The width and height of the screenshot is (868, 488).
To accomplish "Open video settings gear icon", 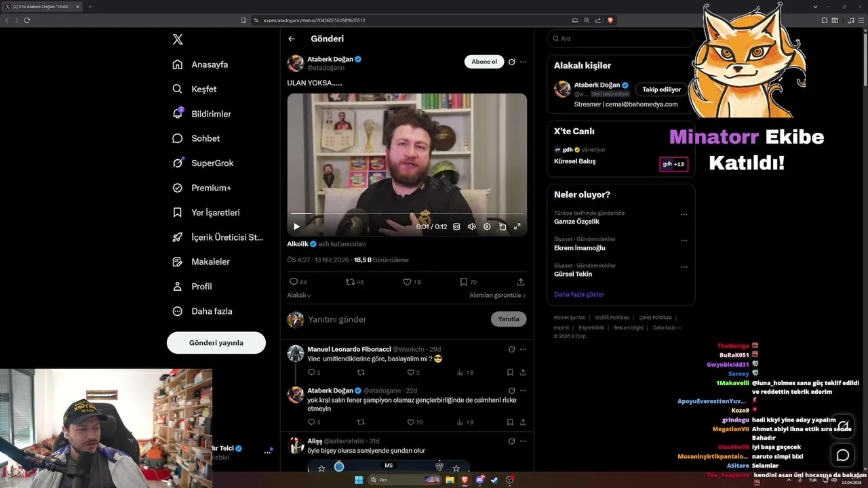I will (x=487, y=226).
